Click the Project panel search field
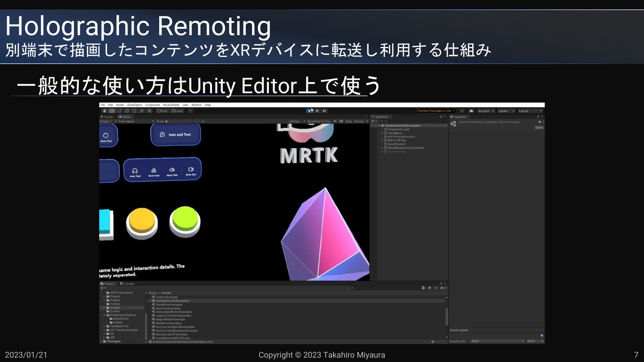The image size is (644, 362). click(x=385, y=288)
